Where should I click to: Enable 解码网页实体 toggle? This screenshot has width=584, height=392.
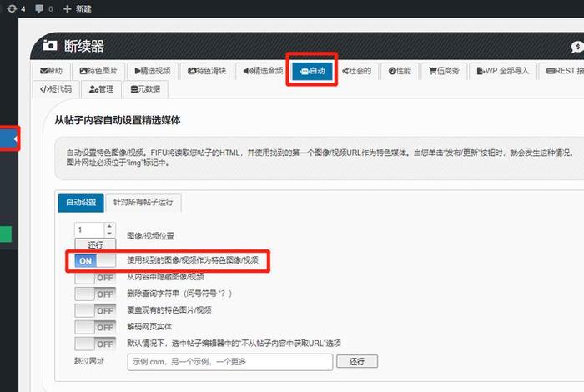[95, 327]
